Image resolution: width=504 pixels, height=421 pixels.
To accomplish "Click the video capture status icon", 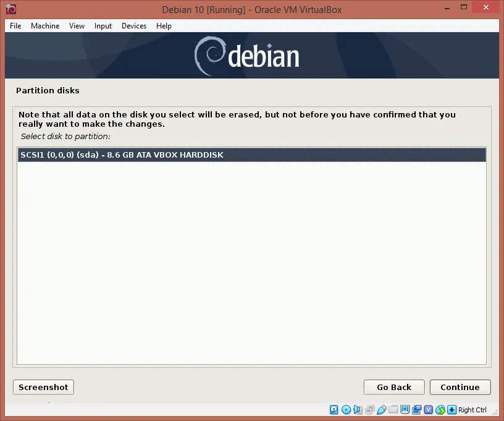I will click(x=417, y=409).
